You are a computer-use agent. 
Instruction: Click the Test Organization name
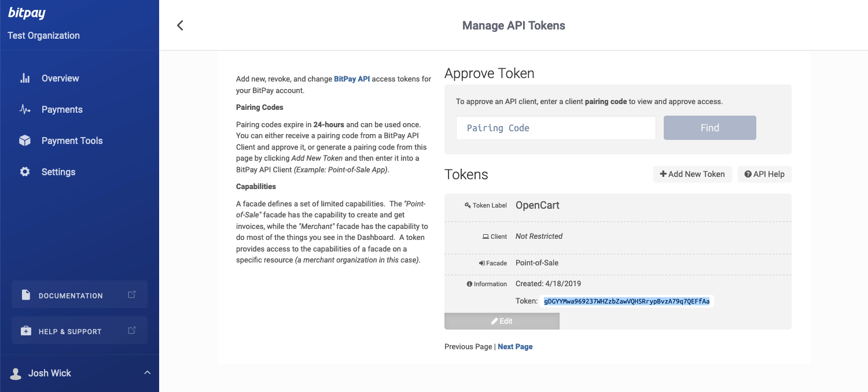[44, 35]
